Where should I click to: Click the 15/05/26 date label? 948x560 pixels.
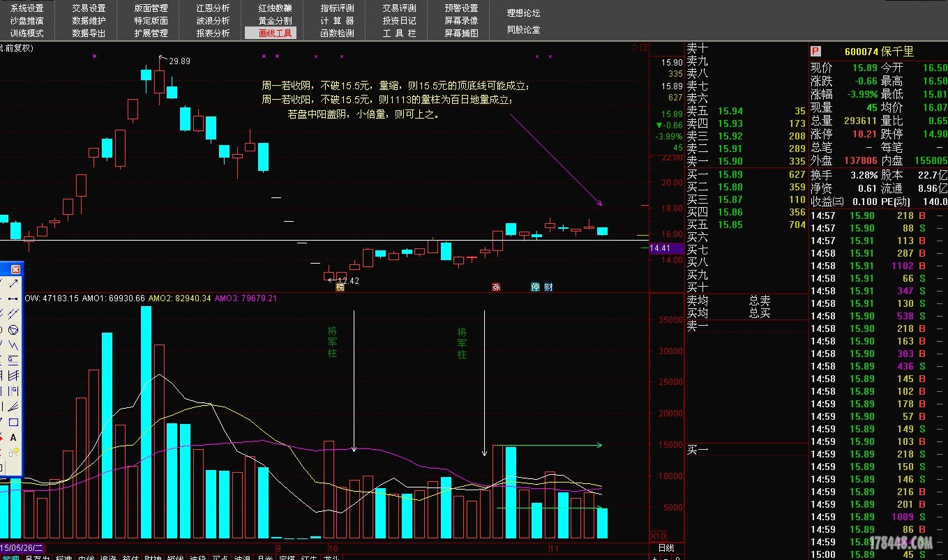(x=22, y=548)
